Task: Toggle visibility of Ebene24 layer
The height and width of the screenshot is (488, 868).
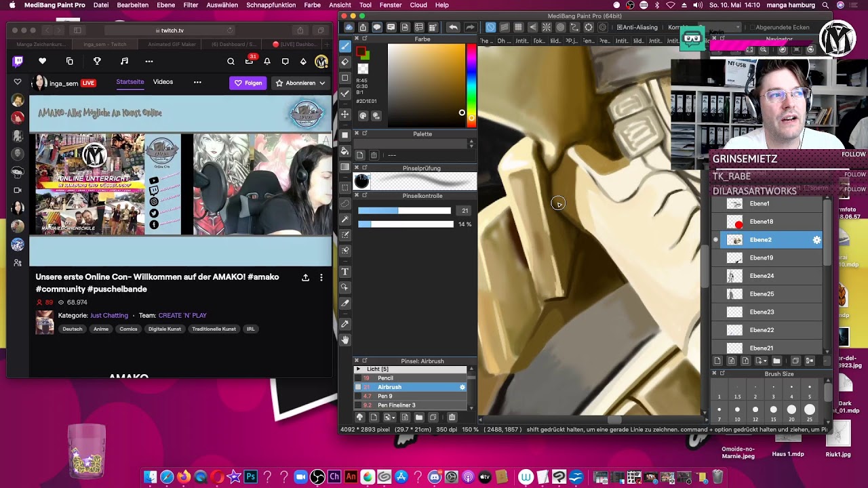Action: coord(716,276)
